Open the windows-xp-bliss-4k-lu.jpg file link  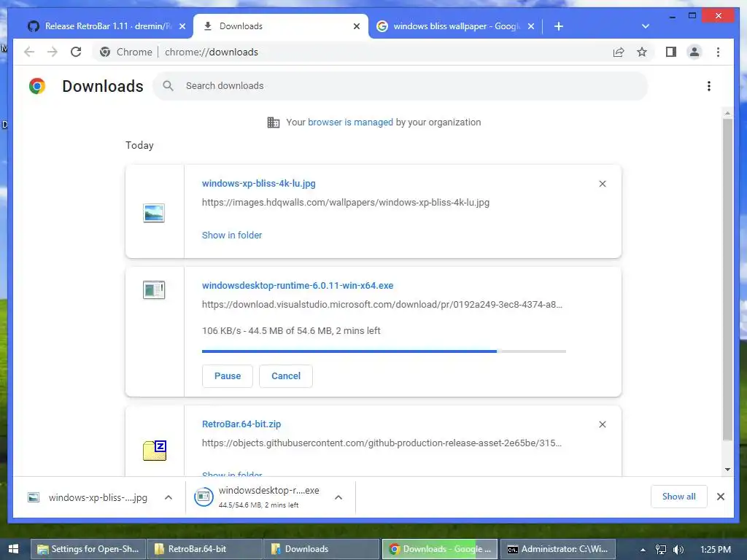tap(259, 183)
